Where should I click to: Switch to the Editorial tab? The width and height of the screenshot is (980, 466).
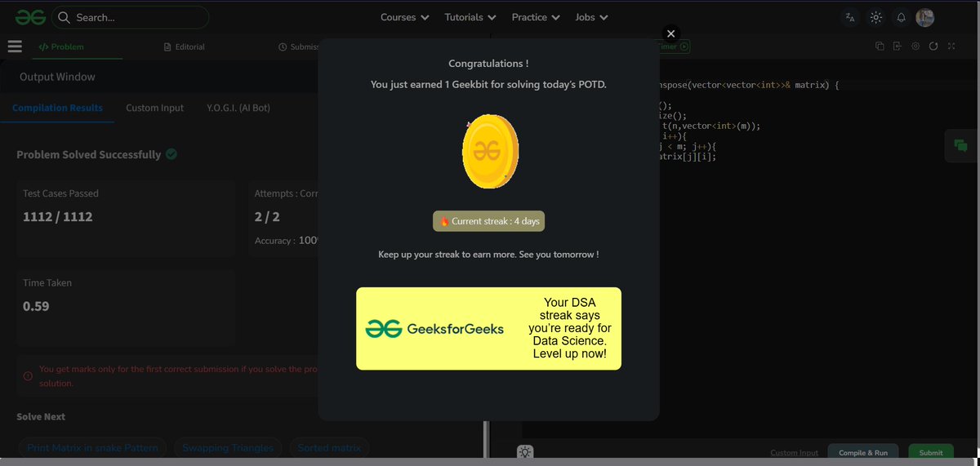185,47
